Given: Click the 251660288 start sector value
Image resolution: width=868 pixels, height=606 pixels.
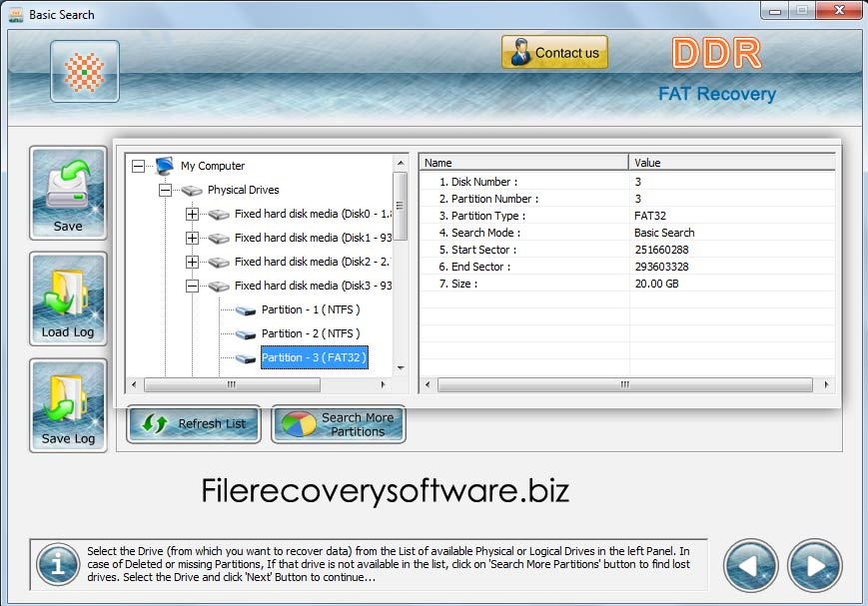Looking at the screenshot, I should tap(661, 250).
